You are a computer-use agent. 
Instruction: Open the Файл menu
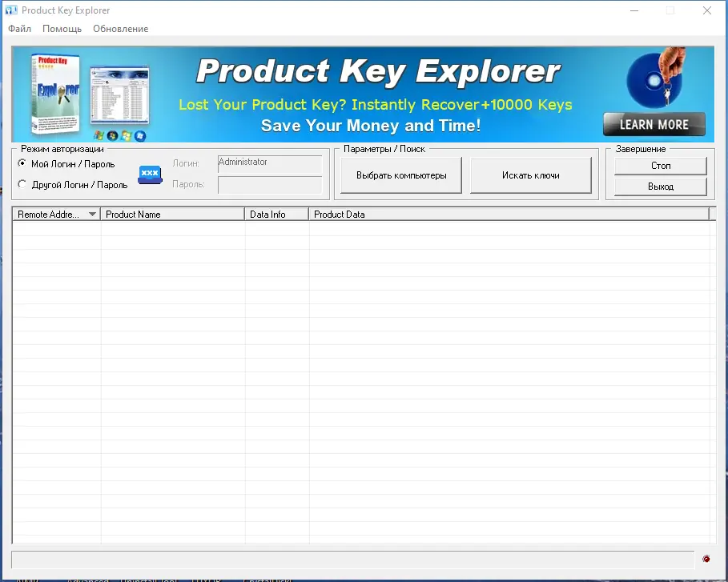(x=19, y=28)
